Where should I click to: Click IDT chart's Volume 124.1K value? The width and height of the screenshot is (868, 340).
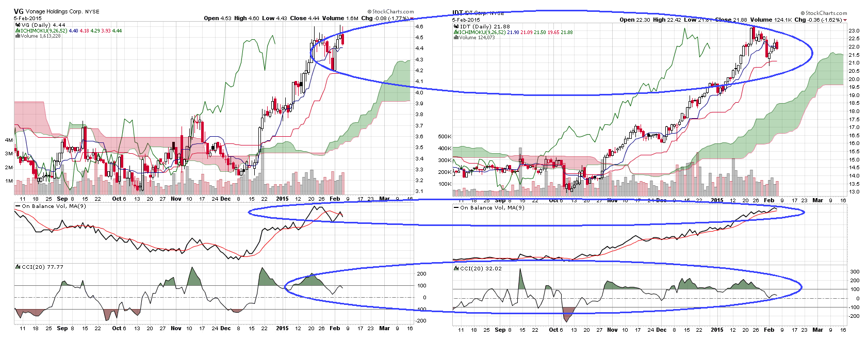point(770,20)
